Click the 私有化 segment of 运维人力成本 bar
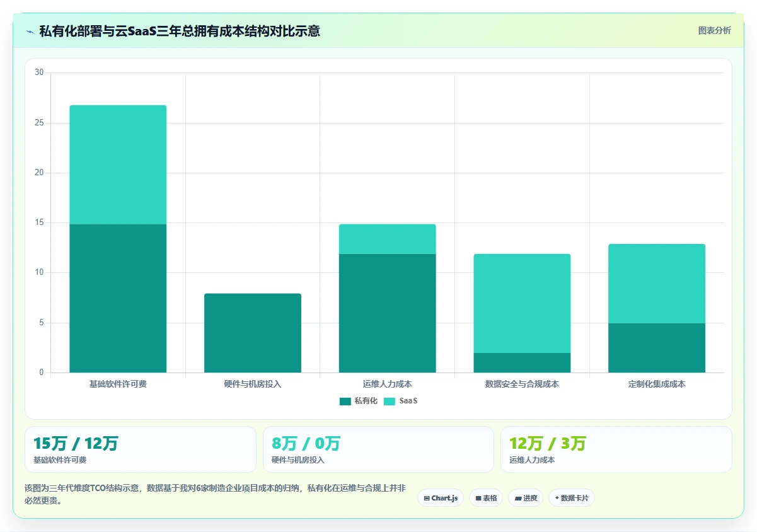757x532 pixels. [388, 313]
